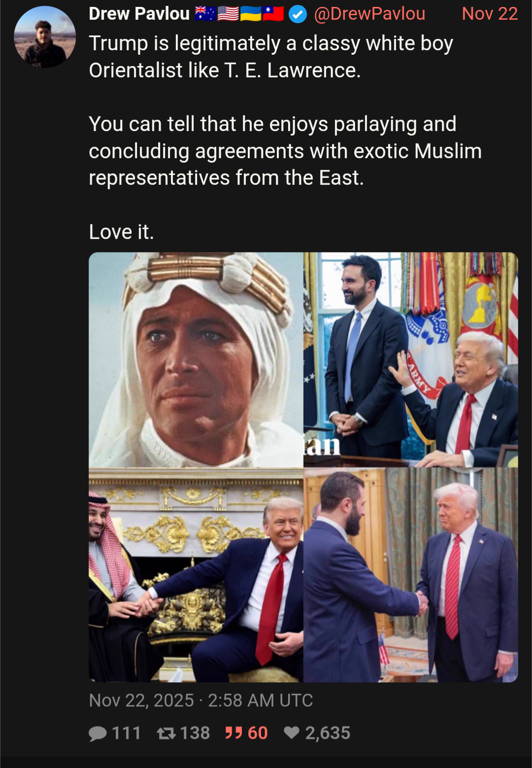Click the Taiwan flag emoji
Image resolution: width=532 pixels, height=768 pixels.
coord(273,14)
